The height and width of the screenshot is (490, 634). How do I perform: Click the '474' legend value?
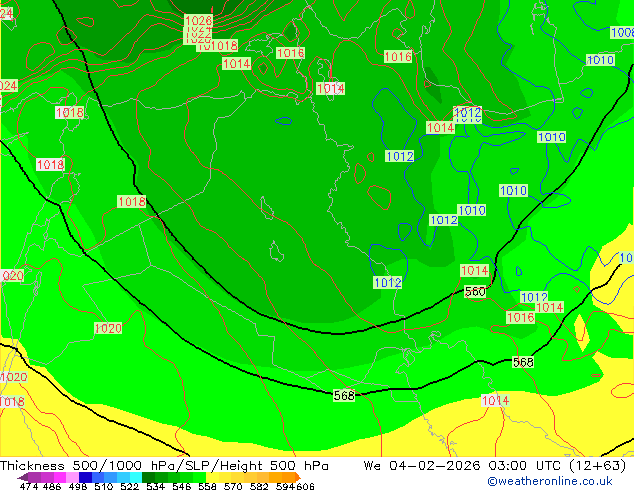(x=29, y=486)
